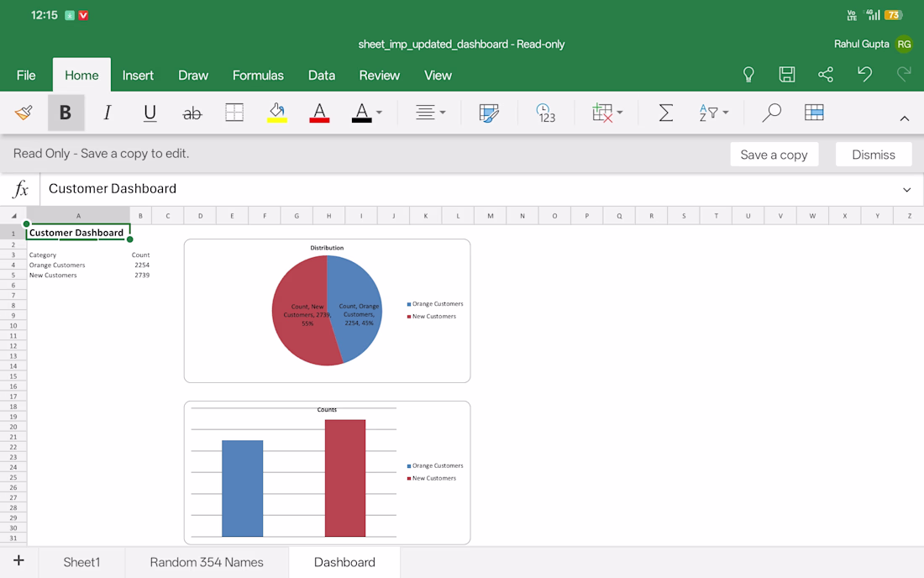The width and height of the screenshot is (924, 578).
Task: Add a new sheet with plus
Action: 18,561
